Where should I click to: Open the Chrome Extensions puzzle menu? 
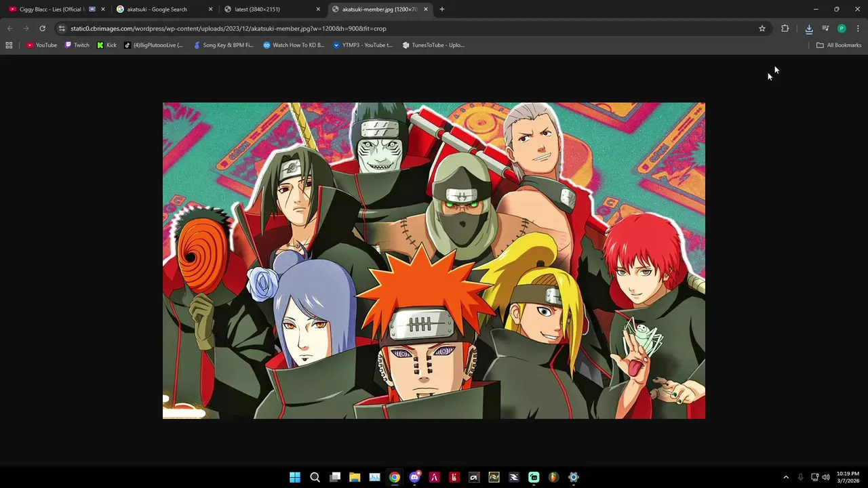tap(785, 28)
